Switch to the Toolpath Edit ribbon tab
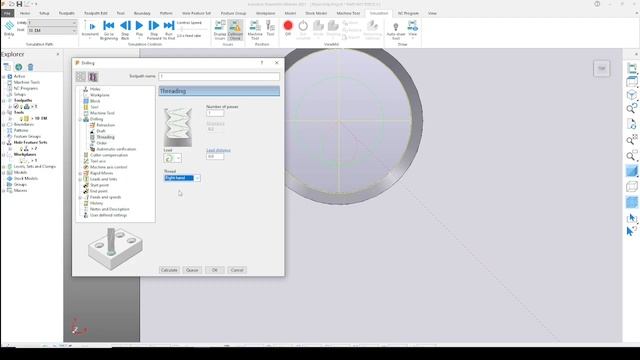The width and height of the screenshot is (640, 360). coord(96,13)
